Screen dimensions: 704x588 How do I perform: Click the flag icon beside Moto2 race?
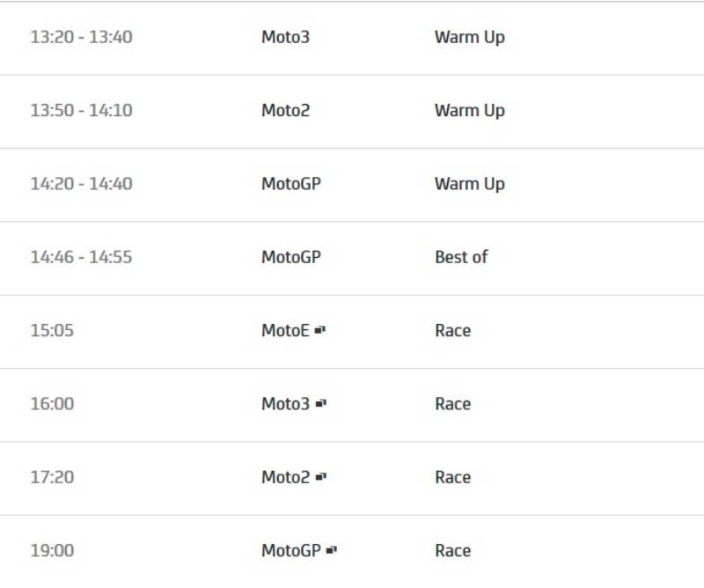tap(321, 477)
